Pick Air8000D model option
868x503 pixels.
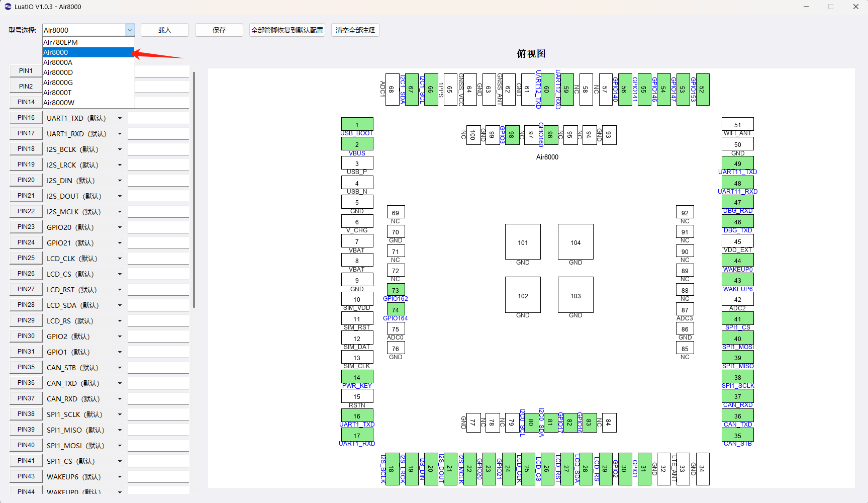[x=88, y=72]
